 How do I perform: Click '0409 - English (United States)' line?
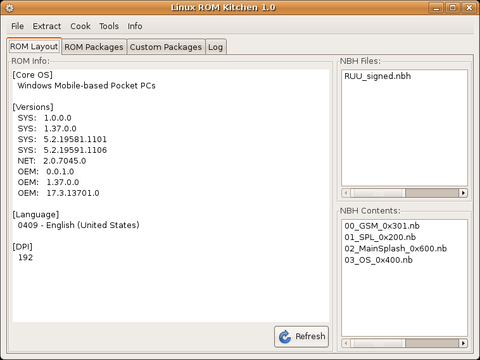pos(78,225)
